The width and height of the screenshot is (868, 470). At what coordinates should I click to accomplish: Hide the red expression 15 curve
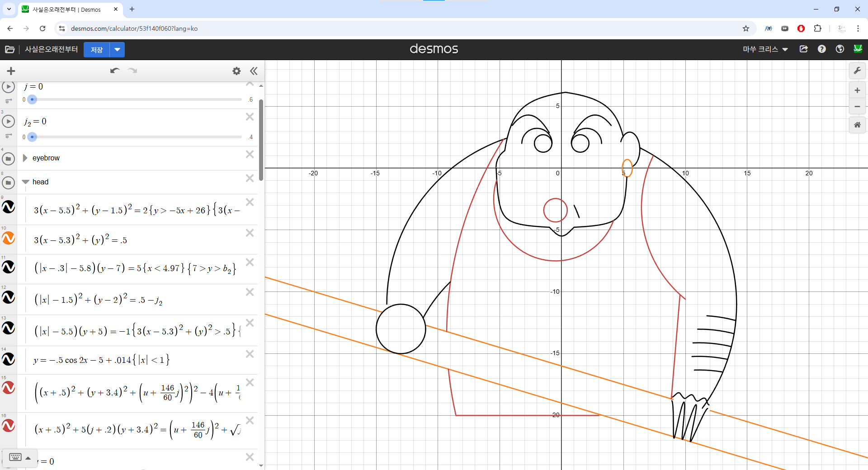click(9, 388)
